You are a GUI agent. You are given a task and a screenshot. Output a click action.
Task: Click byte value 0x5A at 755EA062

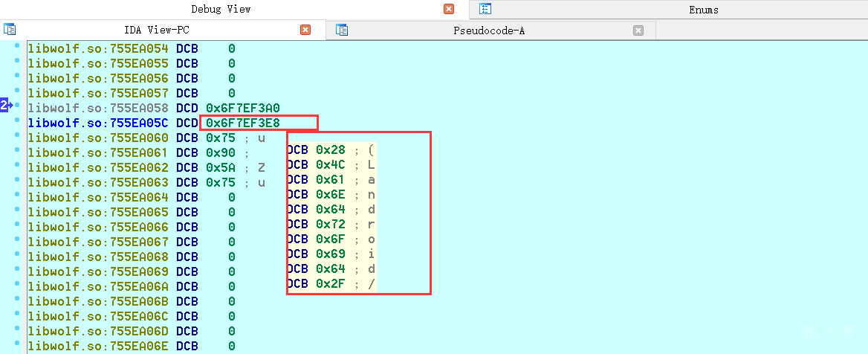[220, 168]
